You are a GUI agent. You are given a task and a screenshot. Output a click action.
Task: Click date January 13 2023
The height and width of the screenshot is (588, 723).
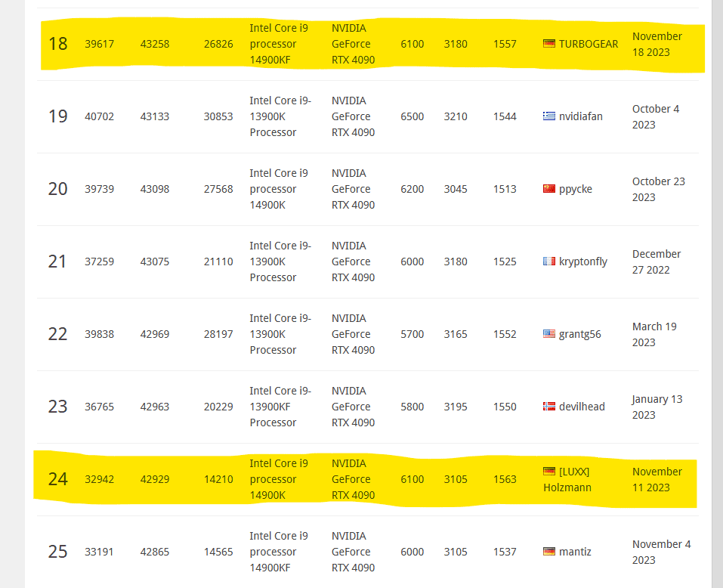pyautogui.click(x=657, y=407)
